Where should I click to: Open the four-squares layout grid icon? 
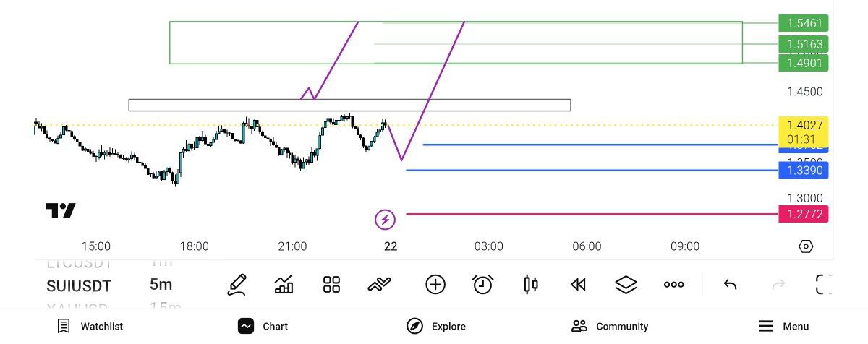pos(331,284)
